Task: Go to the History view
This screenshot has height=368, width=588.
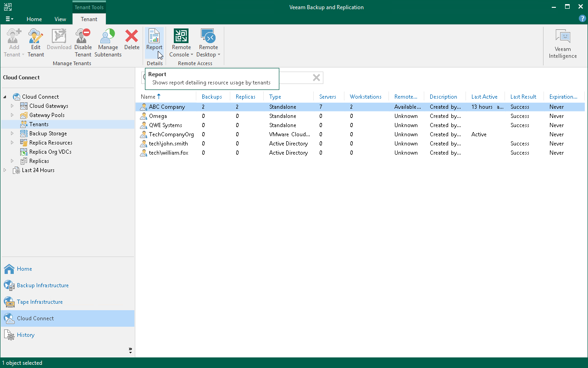Action: point(26,335)
